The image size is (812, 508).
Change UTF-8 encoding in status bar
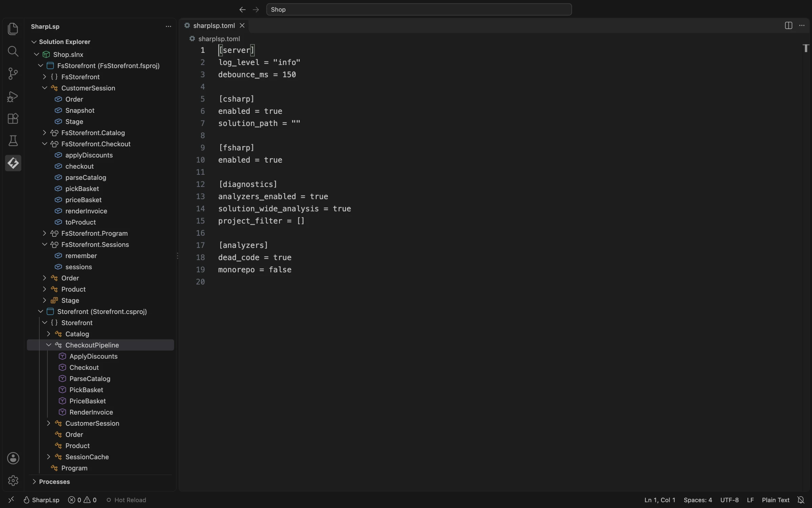pos(729,500)
